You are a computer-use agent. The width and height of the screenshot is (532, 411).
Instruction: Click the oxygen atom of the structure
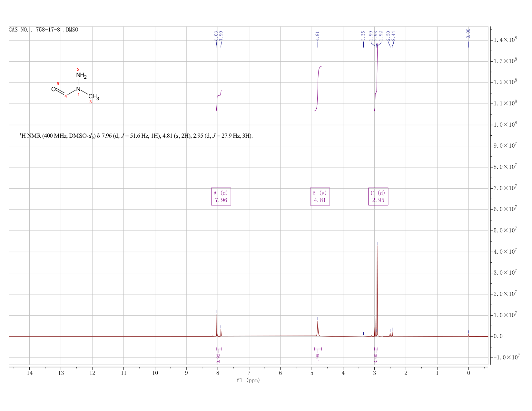tap(54, 89)
